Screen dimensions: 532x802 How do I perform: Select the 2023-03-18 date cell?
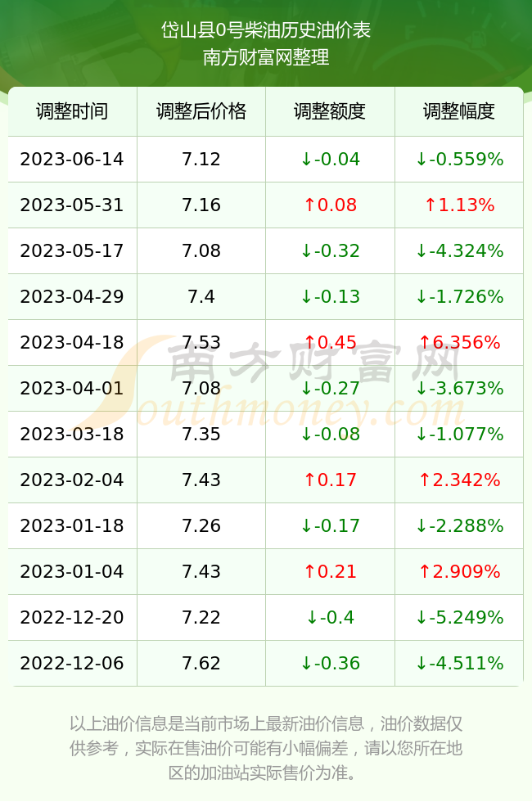[72, 435]
